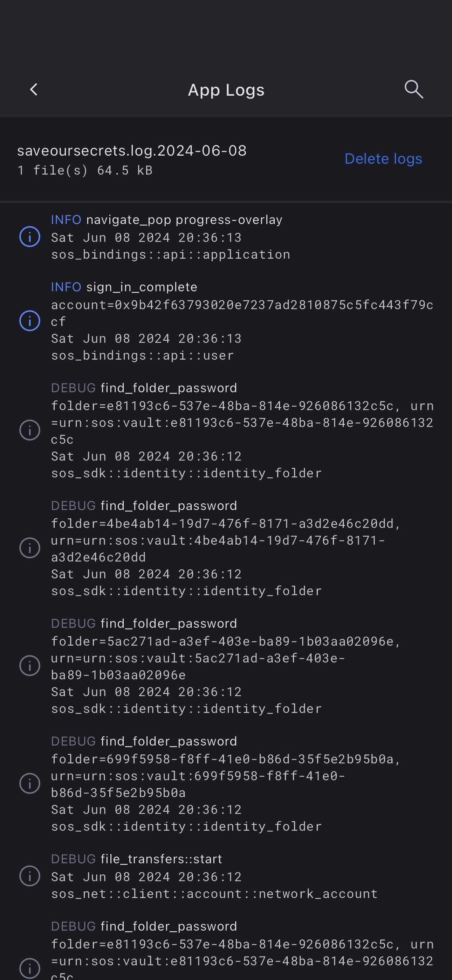Open the file_transfers::start debug entry title
This screenshot has height=980, width=452.
point(161,859)
